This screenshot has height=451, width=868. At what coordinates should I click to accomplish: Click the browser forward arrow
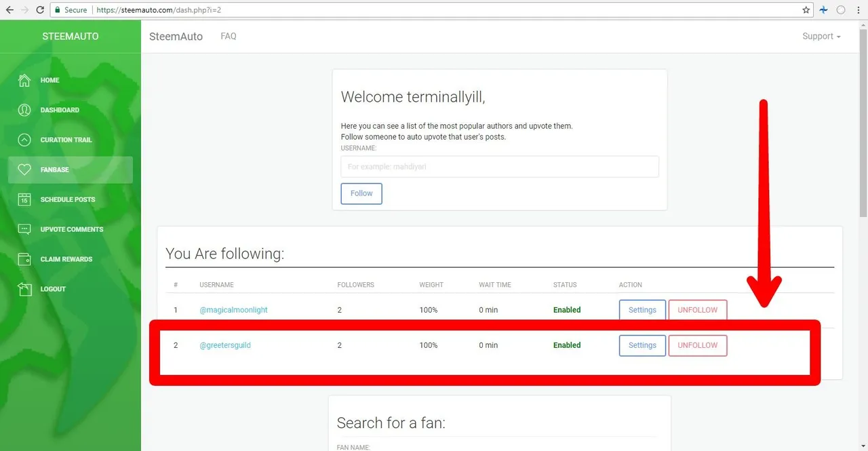(x=25, y=10)
